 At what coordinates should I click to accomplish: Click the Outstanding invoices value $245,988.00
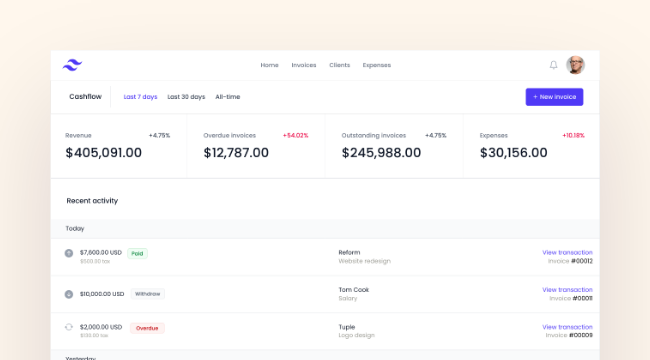click(x=381, y=153)
